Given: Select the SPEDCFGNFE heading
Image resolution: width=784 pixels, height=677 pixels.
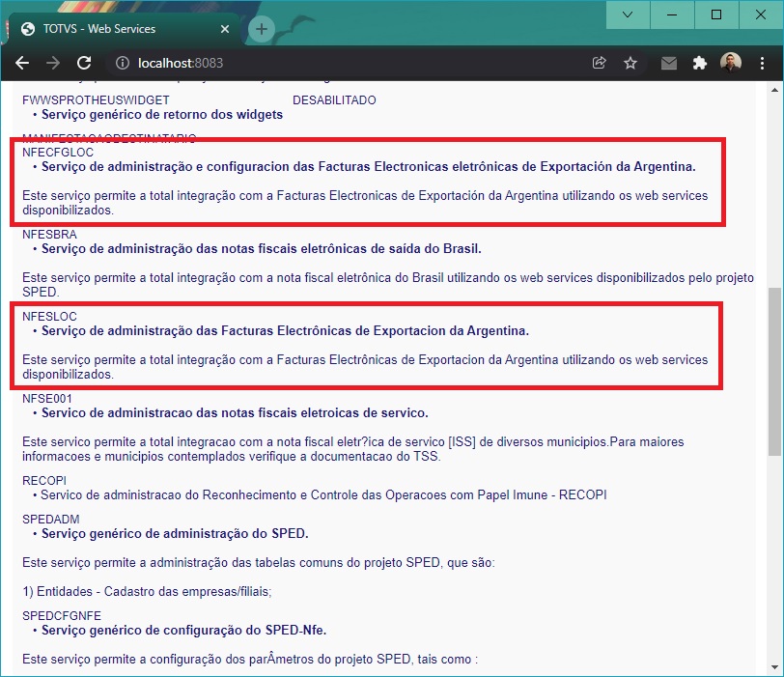Looking at the screenshot, I should click(x=62, y=616).
